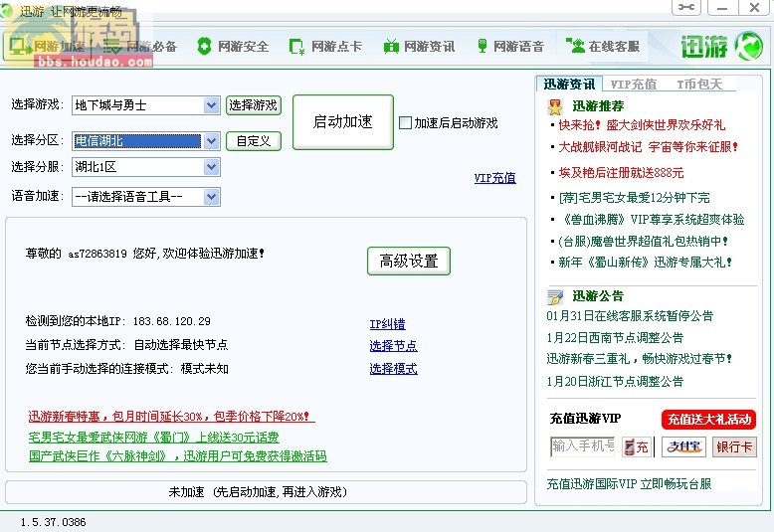Select the 迅游资讯 side tab
Image resolution: width=774 pixels, height=532 pixels.
click(x=569, y=84)
